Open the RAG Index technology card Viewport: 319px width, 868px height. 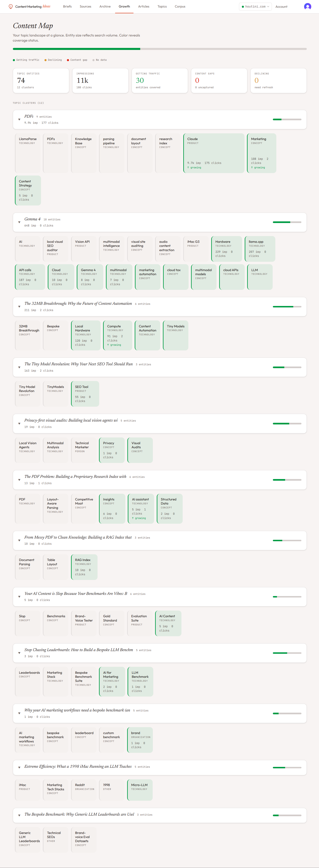point(84,567)
